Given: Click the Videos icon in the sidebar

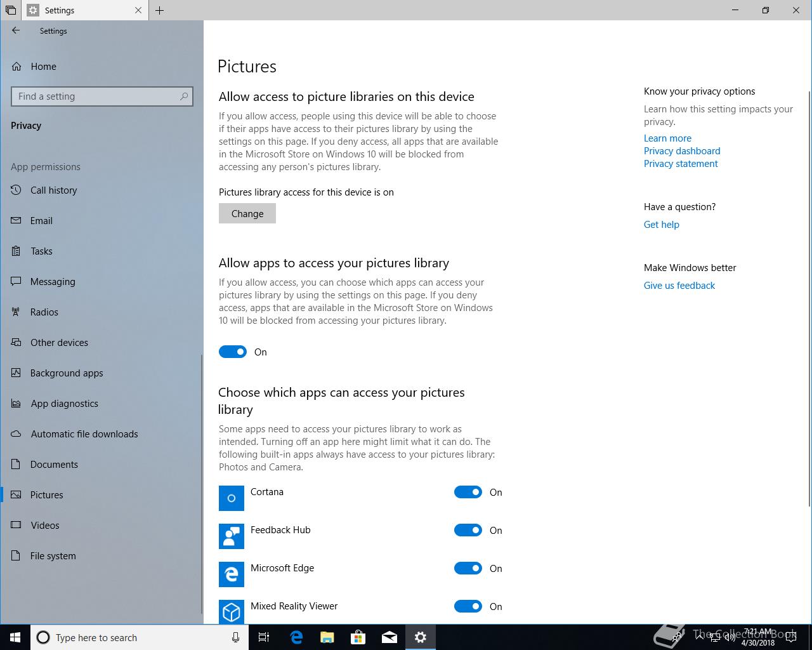Looking at the screenshot, I should 16,526.
